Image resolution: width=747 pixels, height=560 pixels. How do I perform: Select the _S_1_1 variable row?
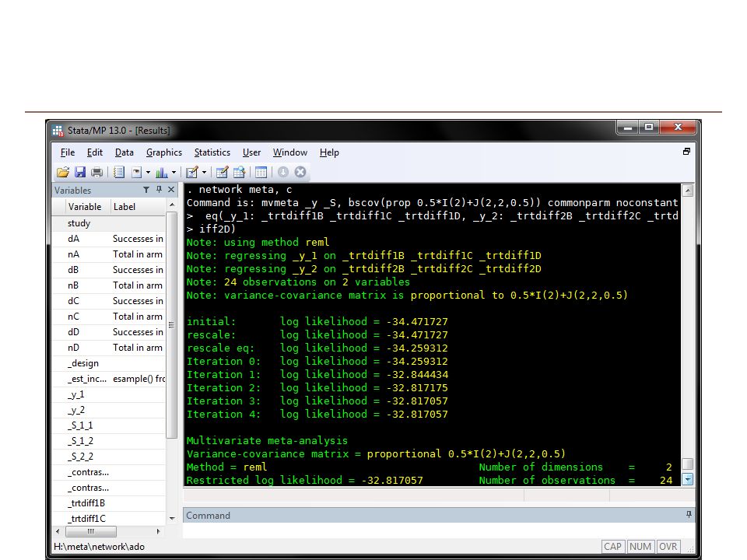[x=109, y=425]
